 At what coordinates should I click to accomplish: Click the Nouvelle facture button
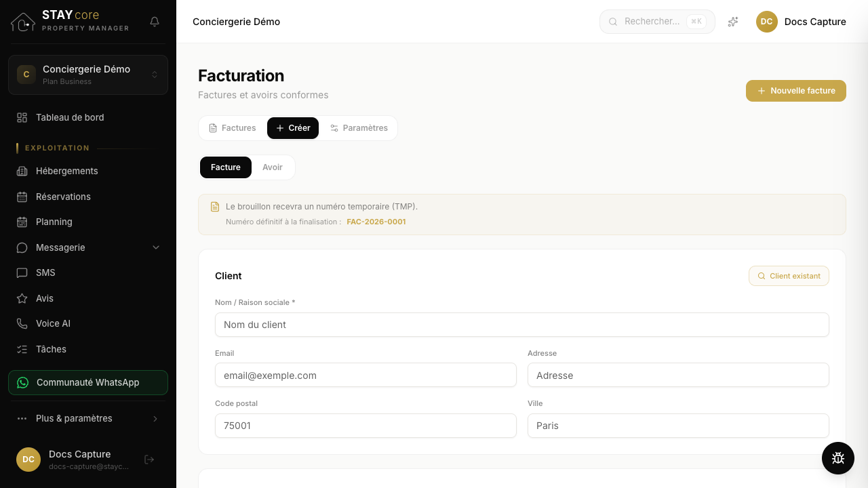[x=796, y=91]
